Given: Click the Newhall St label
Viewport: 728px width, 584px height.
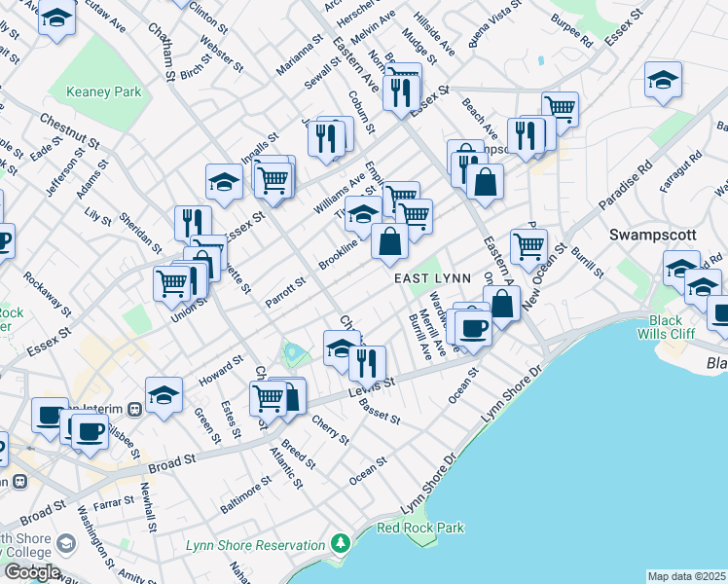Looking at the screenshot, I should click(x=148, y=507).
